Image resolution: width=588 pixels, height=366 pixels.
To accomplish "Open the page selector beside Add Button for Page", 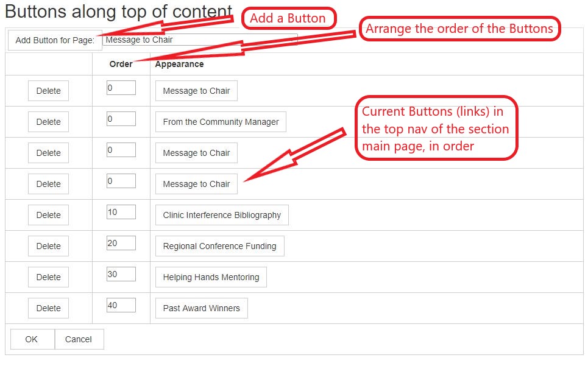I will tap(200, 40).
